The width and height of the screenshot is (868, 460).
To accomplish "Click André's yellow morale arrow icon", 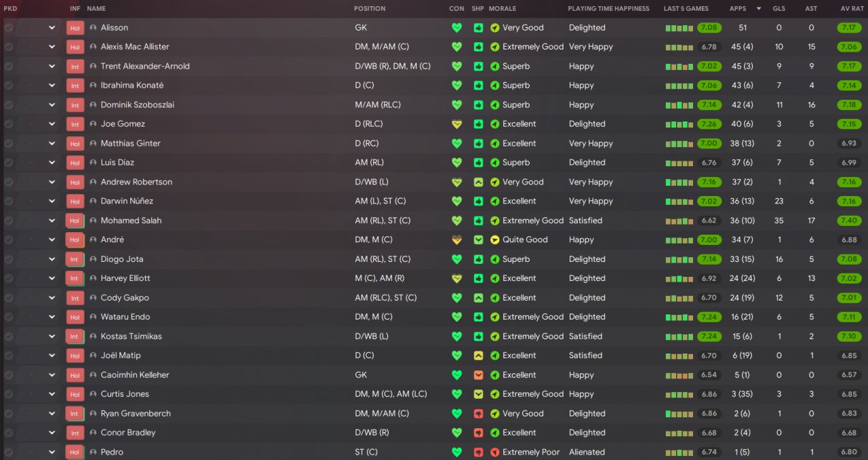I will [x=494, y=239].
